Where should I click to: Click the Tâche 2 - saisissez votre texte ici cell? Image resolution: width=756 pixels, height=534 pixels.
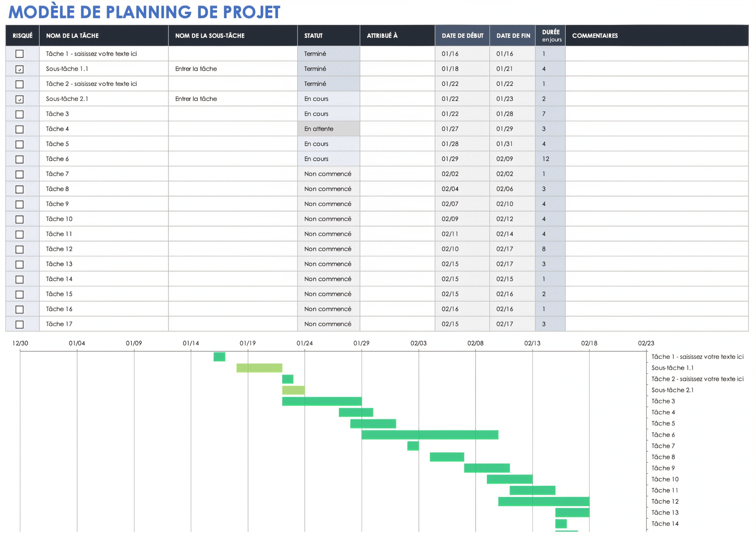[x=104, y=83]
